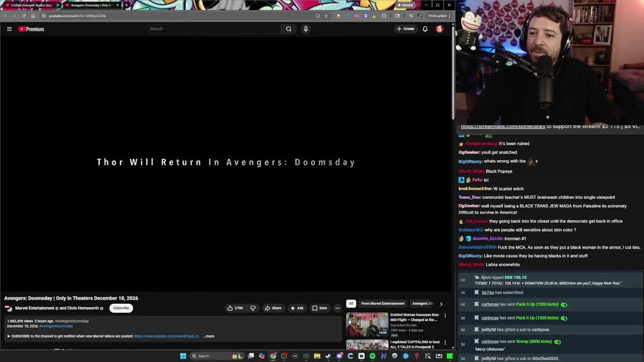Open options for Frostpunk 2 video
The image size is (644, 362).
[445, 343]
